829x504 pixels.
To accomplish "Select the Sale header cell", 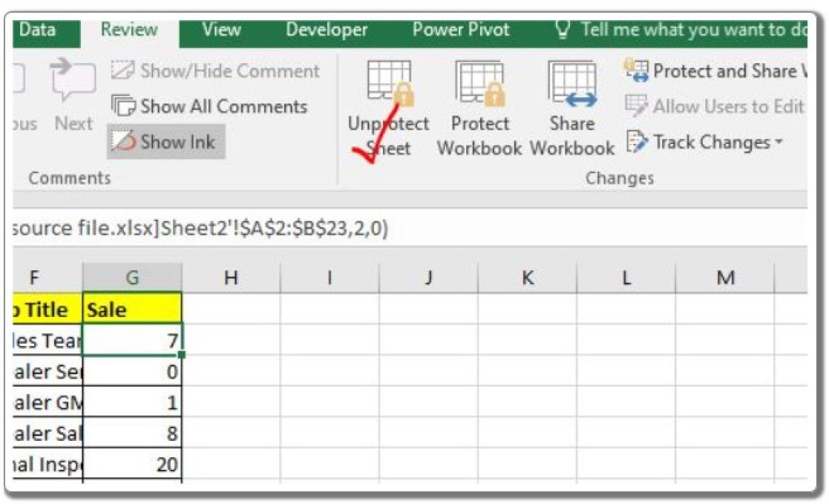I will [132, 309].
